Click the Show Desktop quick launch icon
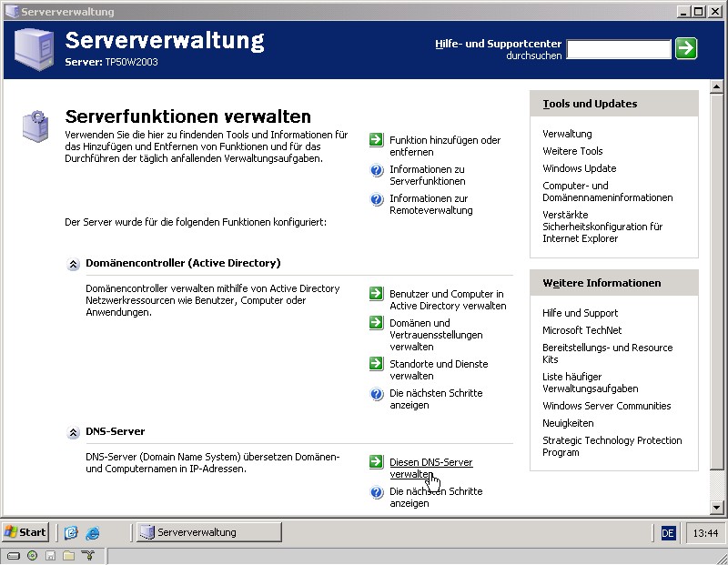This screenshot has height=565, width=728. click(x=71, y=532)
